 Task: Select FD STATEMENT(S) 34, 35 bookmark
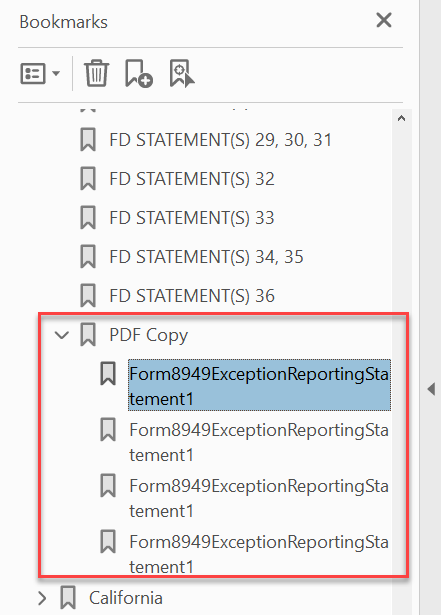click(x=206, y=257)
